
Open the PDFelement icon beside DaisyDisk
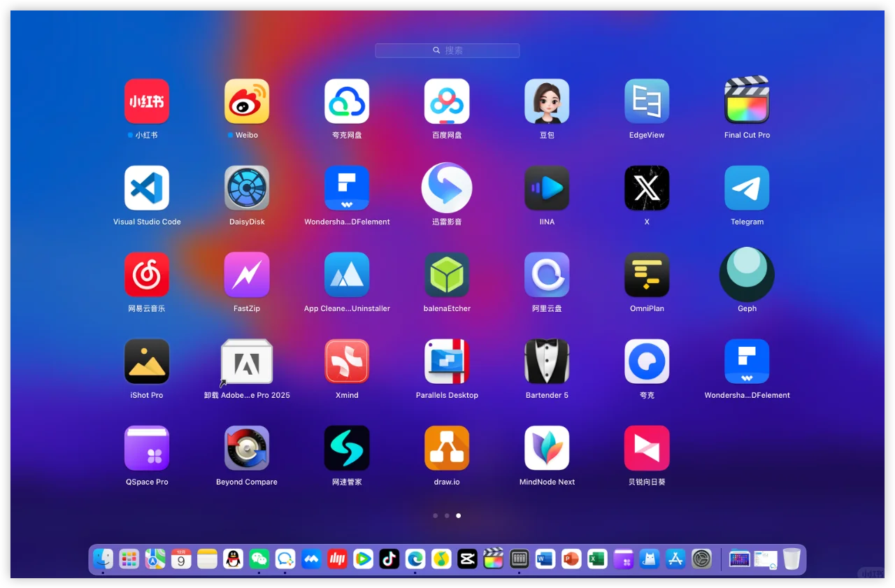[x=347, y=188]
